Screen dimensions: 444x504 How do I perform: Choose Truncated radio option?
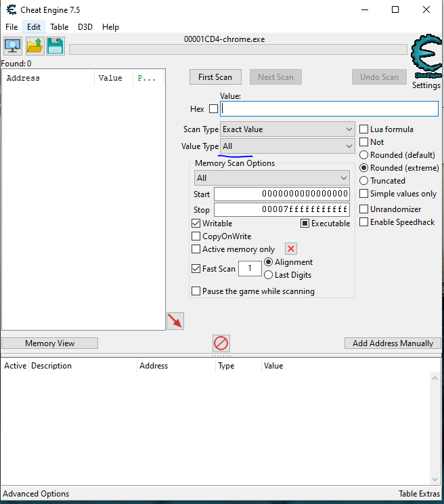[363, 181]
